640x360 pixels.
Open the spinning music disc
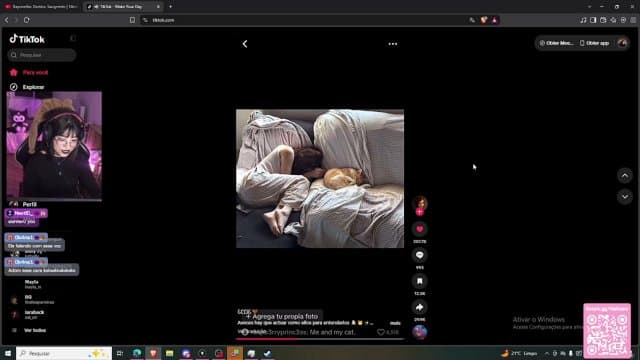click(x=420, y=332)
